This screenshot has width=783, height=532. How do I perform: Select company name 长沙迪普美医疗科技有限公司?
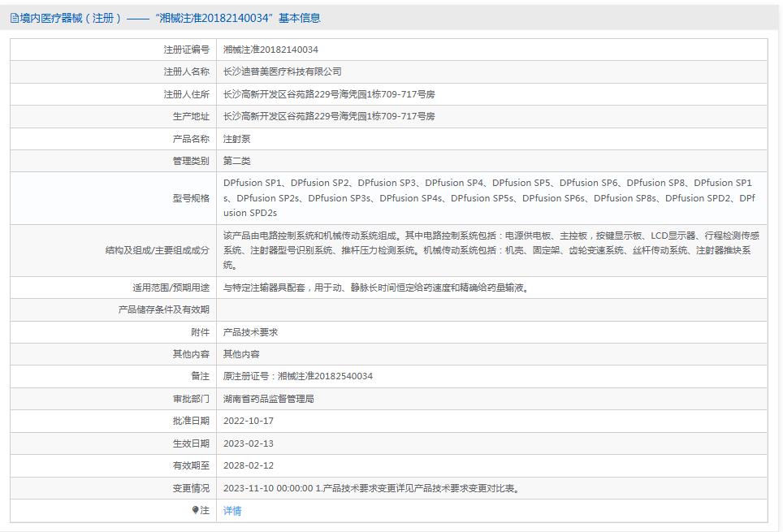[x=282, y=71]
